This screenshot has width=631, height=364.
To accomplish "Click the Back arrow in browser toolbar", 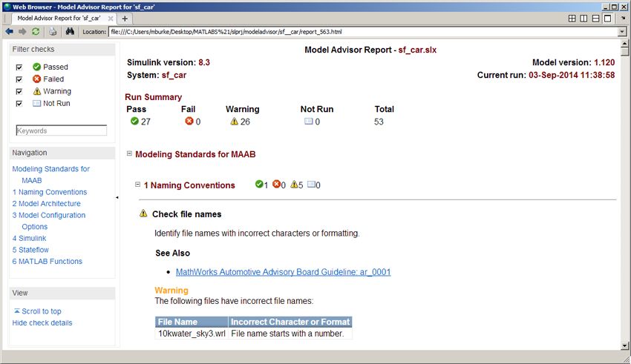I will pyautogui.click(x=9, y=32).
